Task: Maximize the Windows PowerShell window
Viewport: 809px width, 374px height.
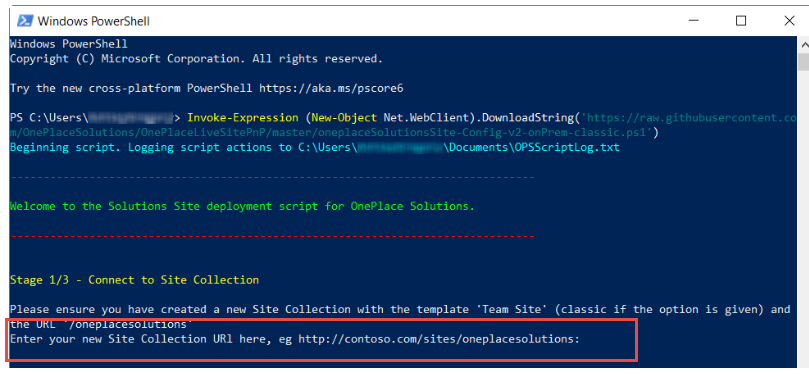Action: pos(741,21)
